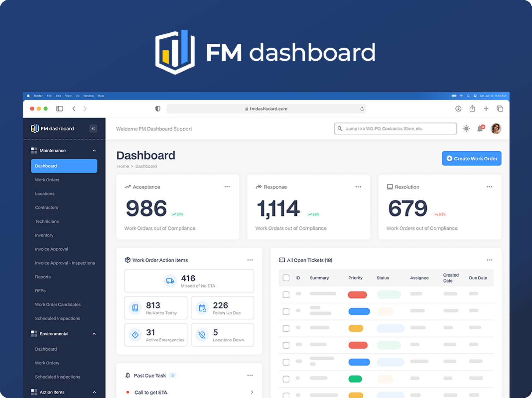532x398 pixels.
Task: Check the second ticket row checkbox
Action: click(286, 312)
